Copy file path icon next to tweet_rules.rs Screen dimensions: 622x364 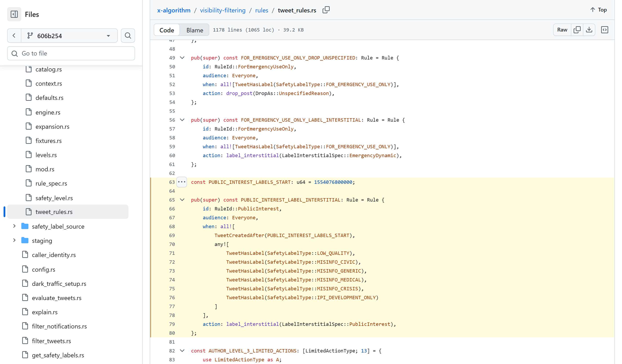click(326, 10)
